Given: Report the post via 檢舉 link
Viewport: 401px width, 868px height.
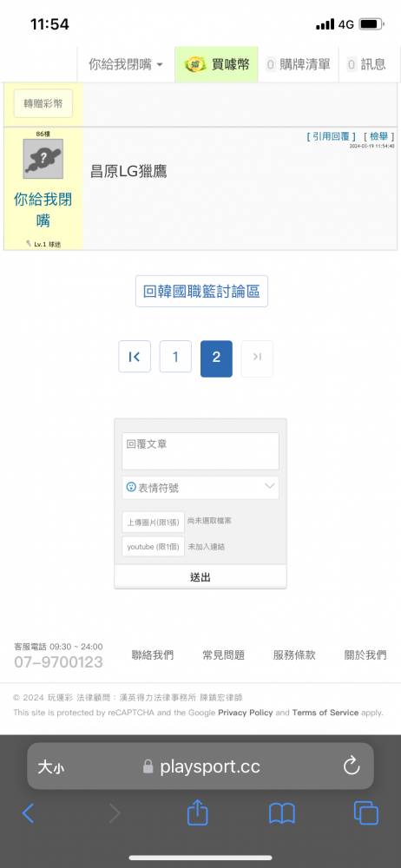Looking at the screenshot, I should coord(378,137).
